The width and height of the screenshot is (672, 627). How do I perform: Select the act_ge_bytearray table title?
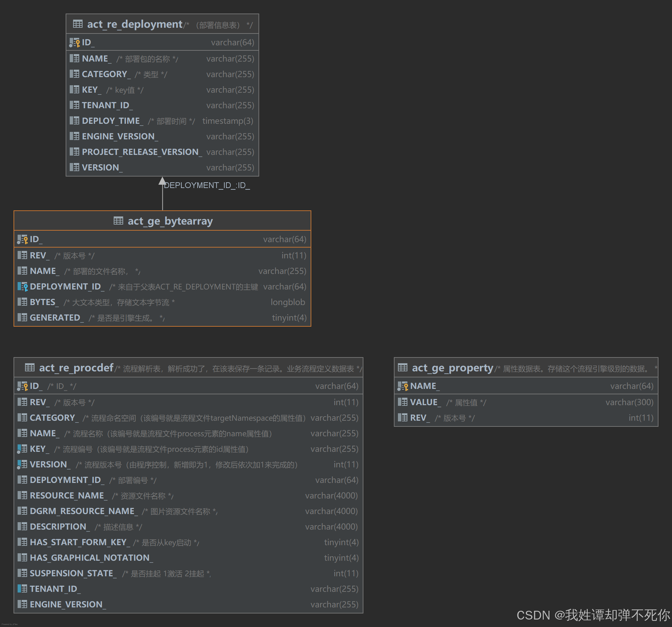[170, 221]
